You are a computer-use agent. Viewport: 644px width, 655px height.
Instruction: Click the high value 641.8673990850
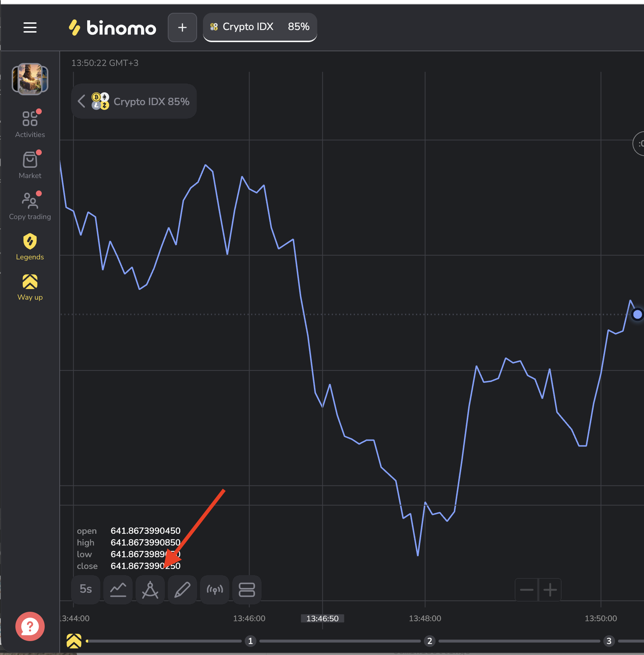pos(145,542)
